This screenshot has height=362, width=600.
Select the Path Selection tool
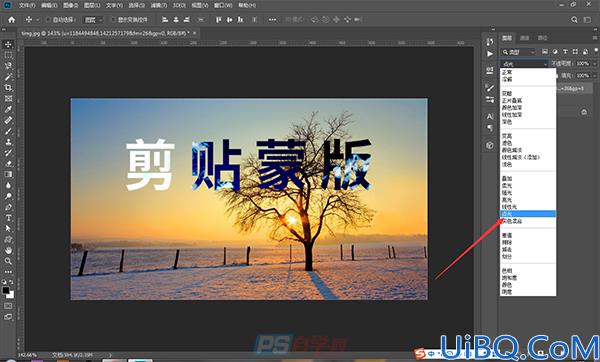8,228
